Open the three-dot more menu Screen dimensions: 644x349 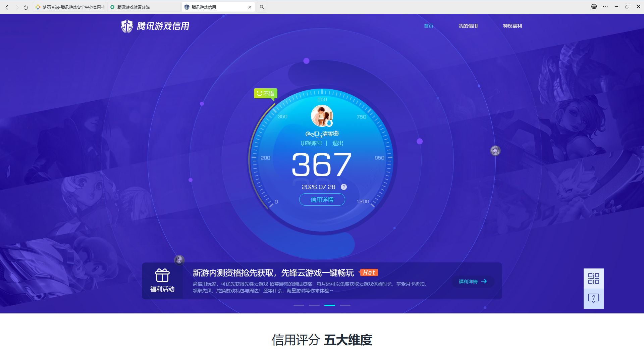605,6
